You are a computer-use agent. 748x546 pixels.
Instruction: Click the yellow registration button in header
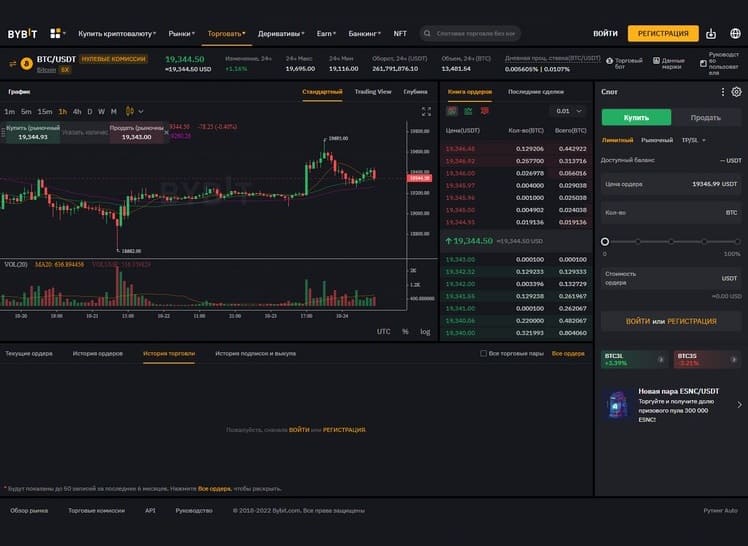(663, 34)
